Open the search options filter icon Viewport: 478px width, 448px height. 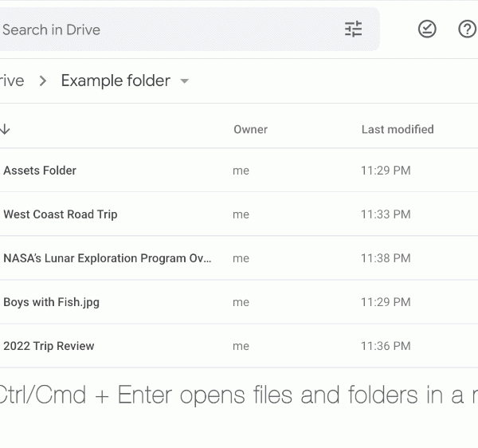(x=353, y=29)
